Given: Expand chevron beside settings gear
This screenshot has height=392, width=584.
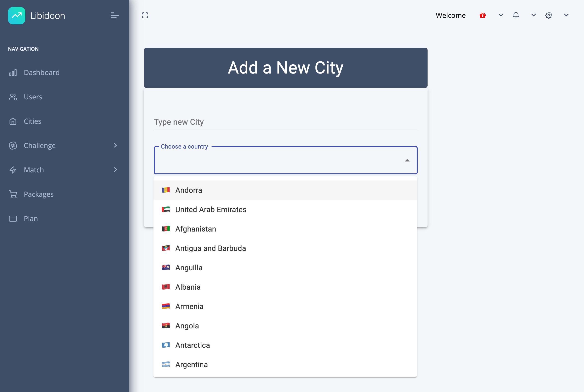Looking at the screenshot, I should click(566, 15).
